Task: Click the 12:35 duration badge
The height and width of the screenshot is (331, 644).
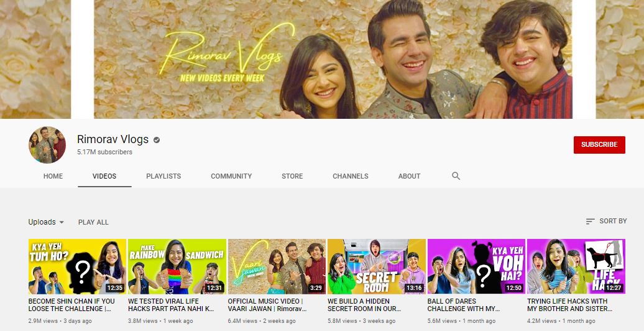Action: tap(114, 288)
